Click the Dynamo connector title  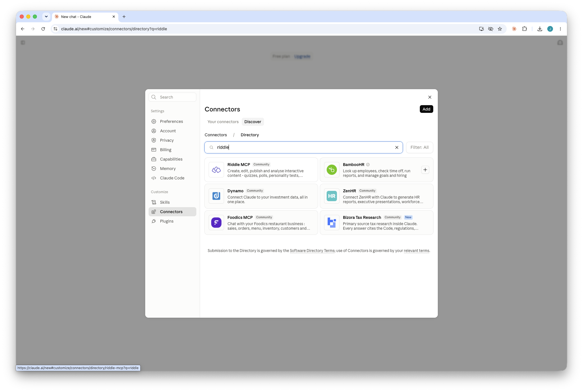235,191
